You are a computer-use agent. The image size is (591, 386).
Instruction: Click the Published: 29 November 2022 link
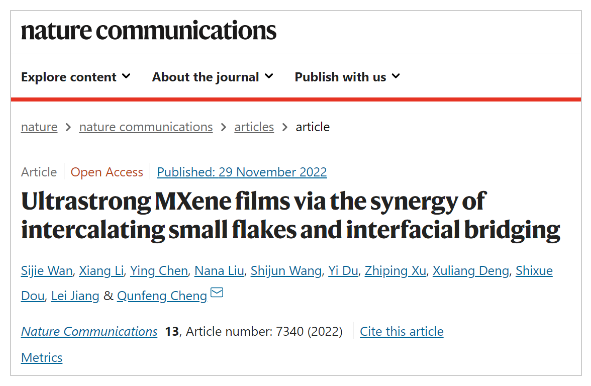[242, 172]
